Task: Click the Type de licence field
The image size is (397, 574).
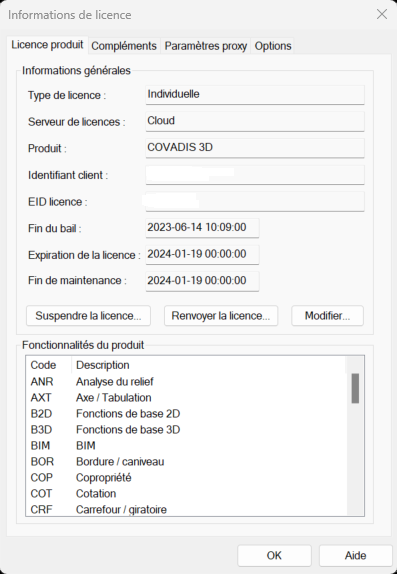Action: [255, 94]
